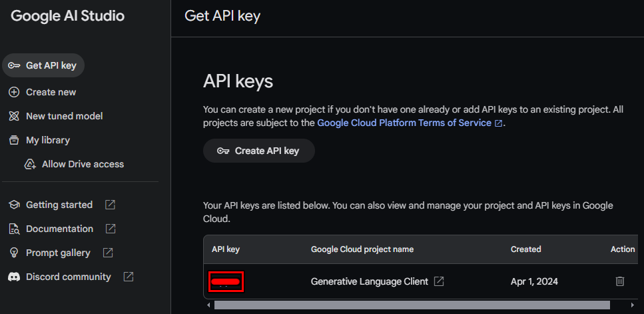Click the archive box icon for My library
Screen dimensions: 644x314
[x=14, y=140]
